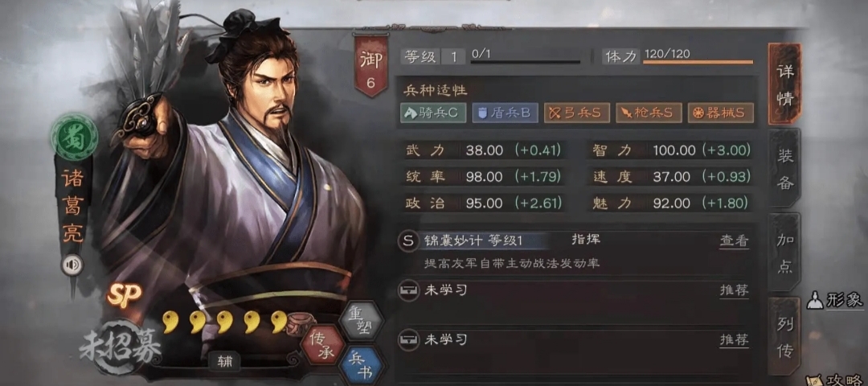868x386 pixels.
Task: Click the 体力 stamina progress bar
Action: (x=698, y=62)
